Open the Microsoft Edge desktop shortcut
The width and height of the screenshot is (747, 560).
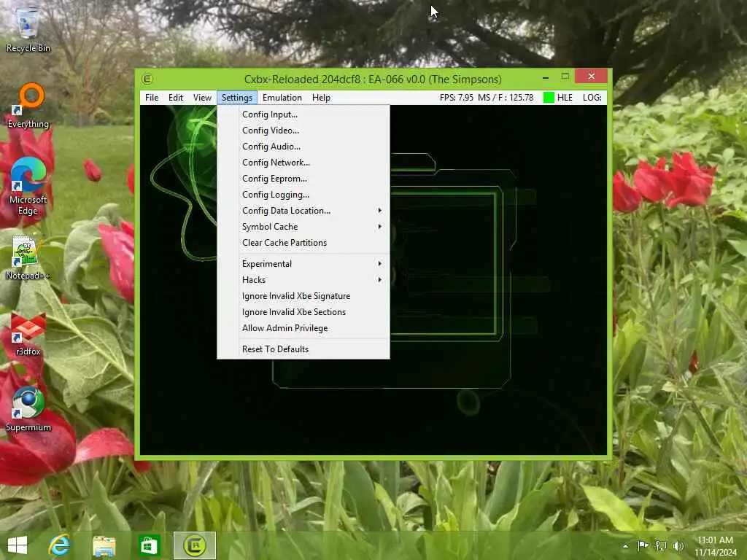pos(28,186)
